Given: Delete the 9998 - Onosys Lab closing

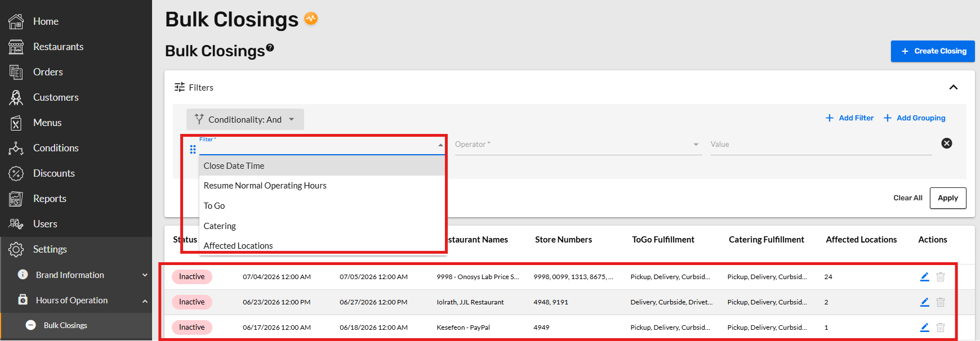Looking at the screenshot, I should coord(941,277).
